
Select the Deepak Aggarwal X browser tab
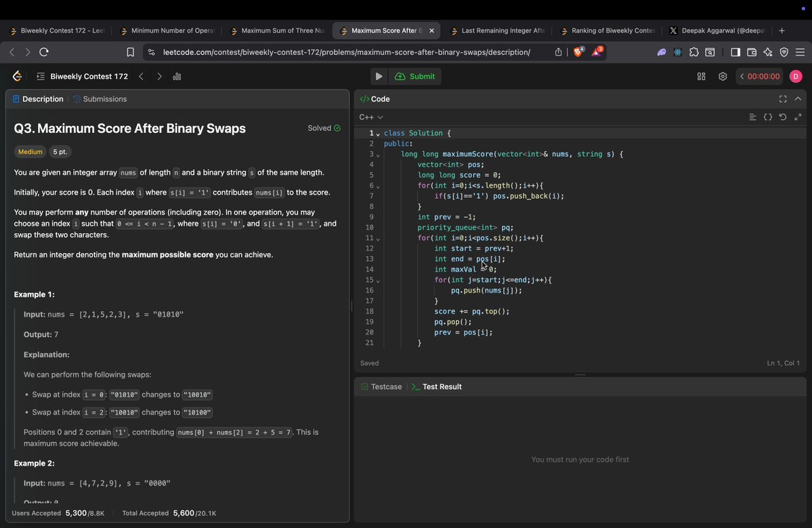(718, 31)
